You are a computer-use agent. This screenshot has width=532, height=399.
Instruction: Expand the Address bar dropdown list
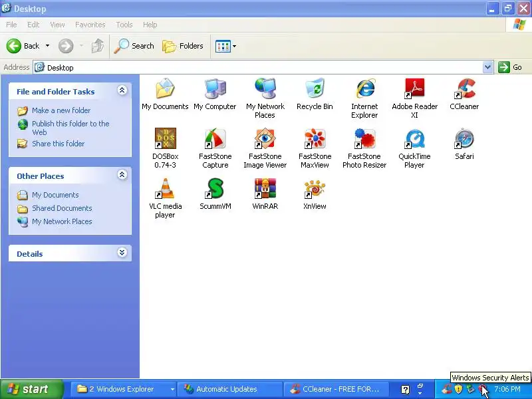[487, 67]
